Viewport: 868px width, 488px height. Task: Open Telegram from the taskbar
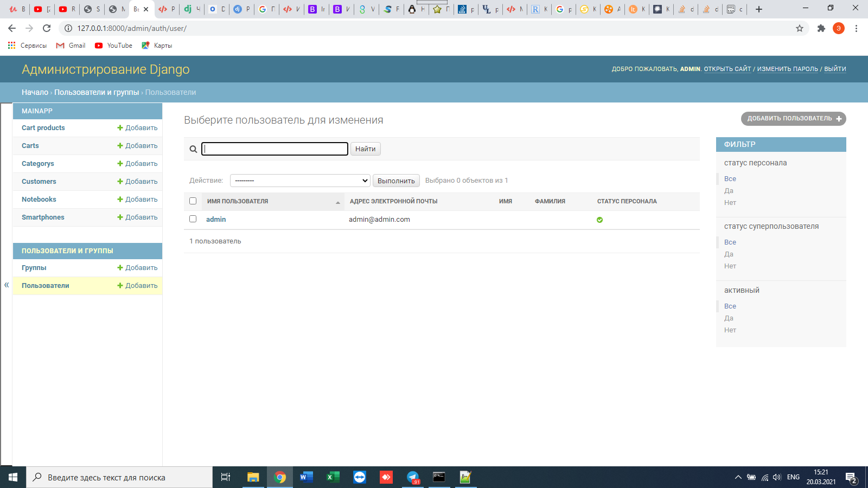[x=413, y=477]
